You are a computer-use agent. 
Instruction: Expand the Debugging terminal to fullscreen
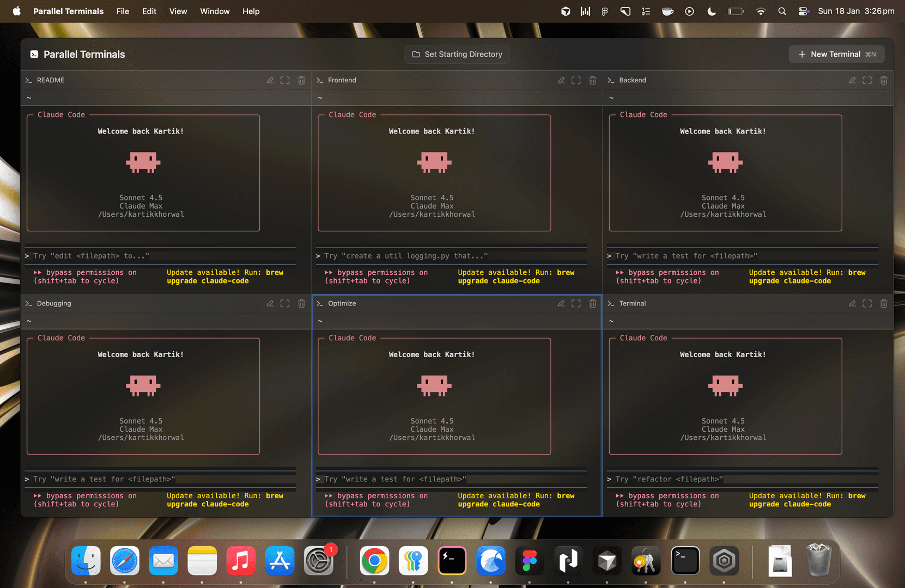pyautogui.click(x=285, y=304)
